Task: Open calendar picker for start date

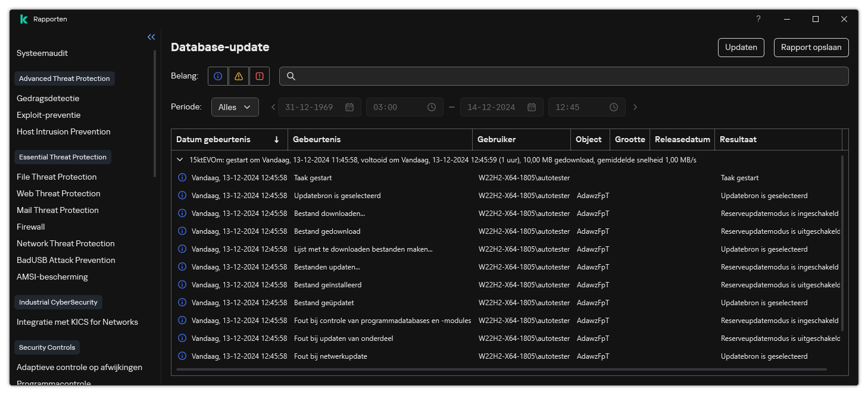Action: coord(349,107)
